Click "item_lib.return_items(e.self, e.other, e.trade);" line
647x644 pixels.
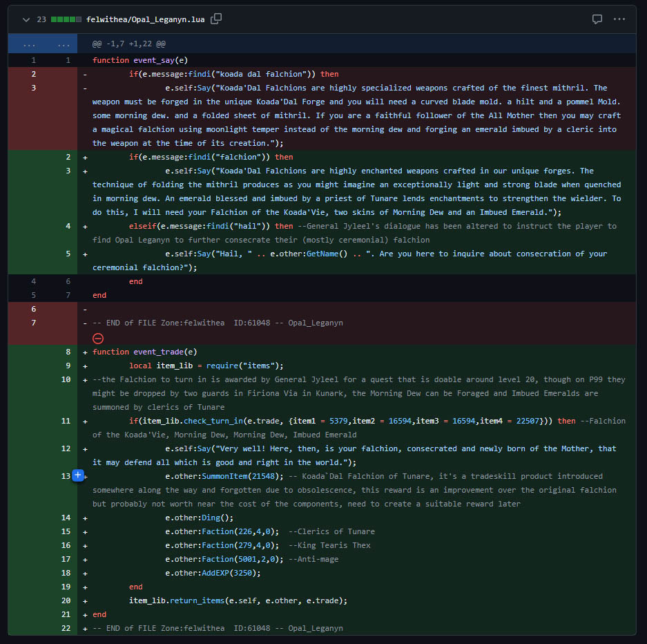pyautogui.click(x=238, y=600)
